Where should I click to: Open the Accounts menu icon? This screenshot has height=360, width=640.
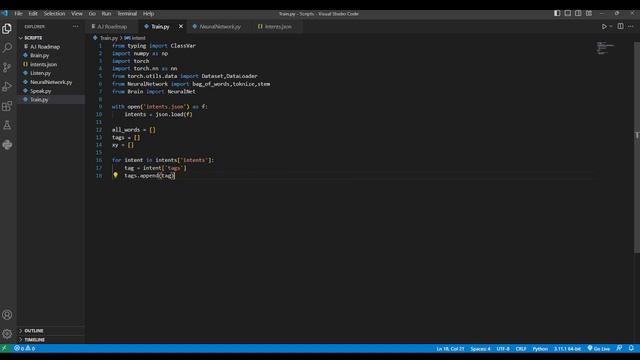point(7,315)
